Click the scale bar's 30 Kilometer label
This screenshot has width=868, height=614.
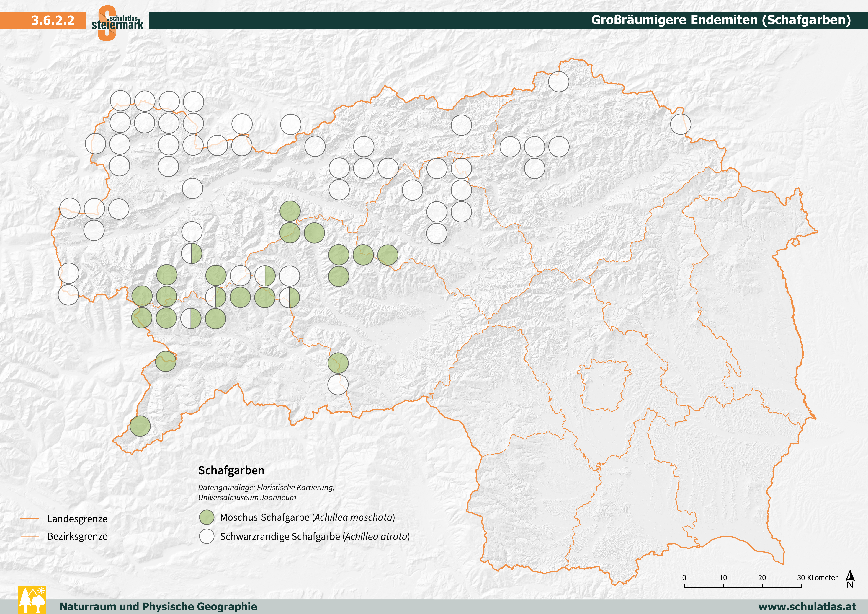[x=817, y=578]
